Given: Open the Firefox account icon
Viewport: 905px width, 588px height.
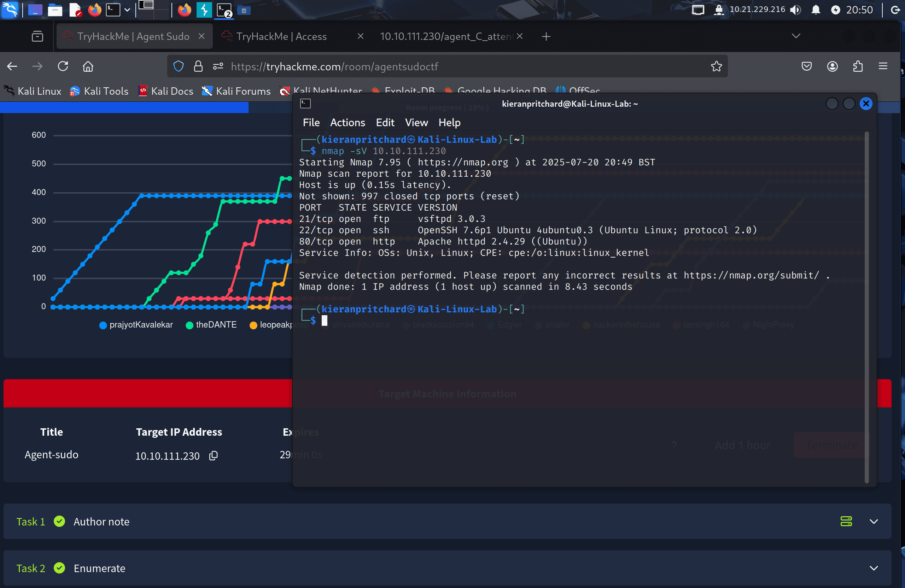Looking at the screenshot, I should 832,66.
